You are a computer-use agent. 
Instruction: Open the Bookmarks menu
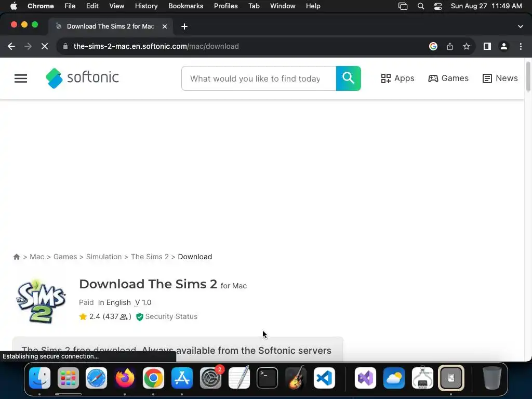tap(185, 6)
